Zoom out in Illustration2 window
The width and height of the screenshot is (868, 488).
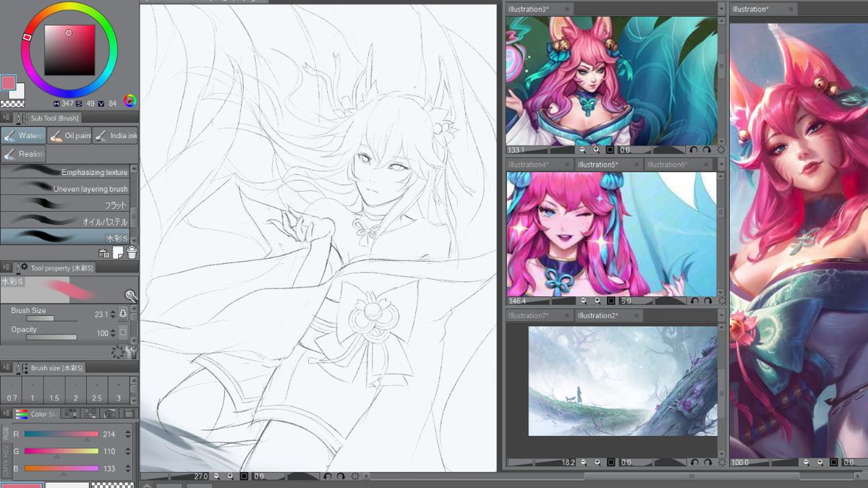click(x=583, y=462)
